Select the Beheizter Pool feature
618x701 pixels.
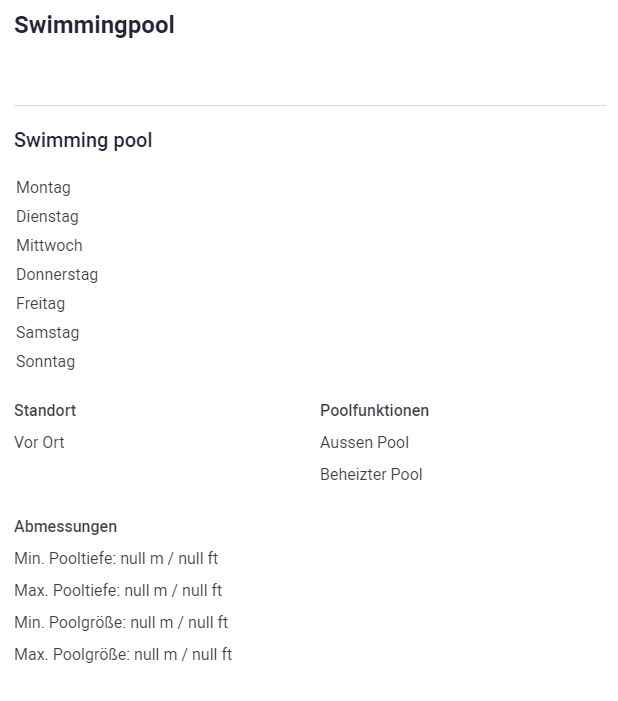(x=371, y=475)
